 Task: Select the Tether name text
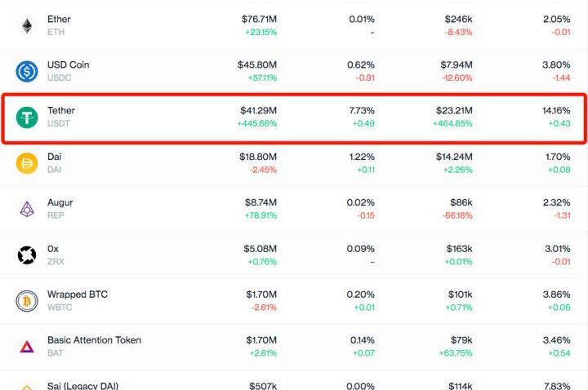61,110
